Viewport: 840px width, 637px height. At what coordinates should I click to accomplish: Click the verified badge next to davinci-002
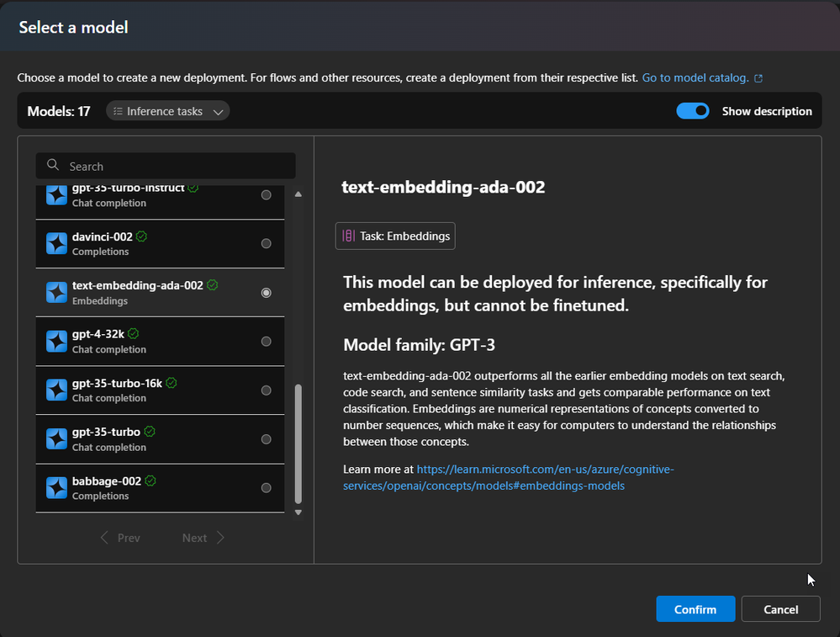click(141, 236)
